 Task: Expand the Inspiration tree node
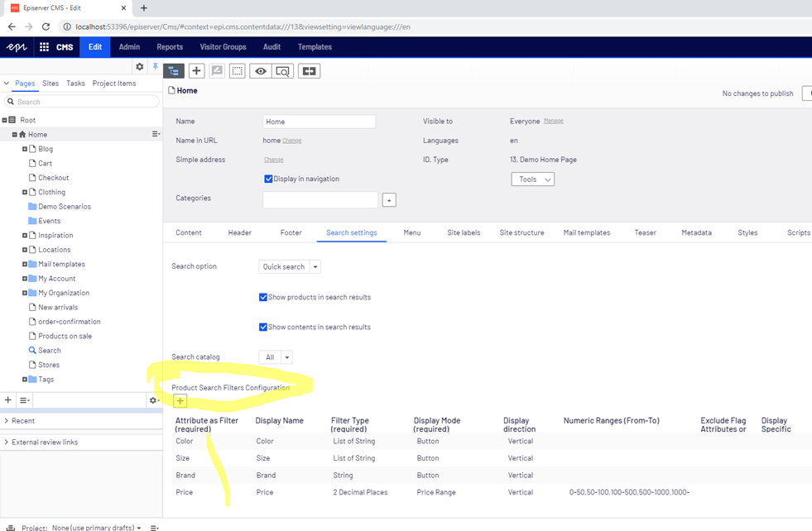24,236
